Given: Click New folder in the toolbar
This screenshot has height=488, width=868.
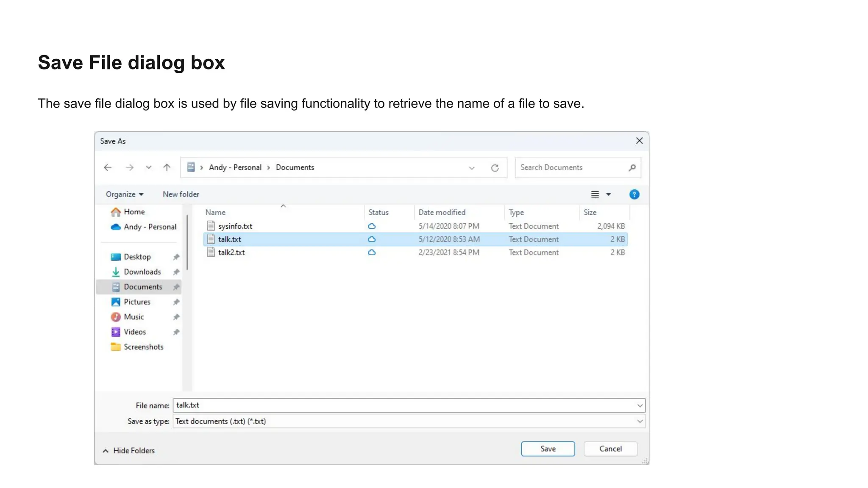Looking at the screenshot, I should [181, 194].
